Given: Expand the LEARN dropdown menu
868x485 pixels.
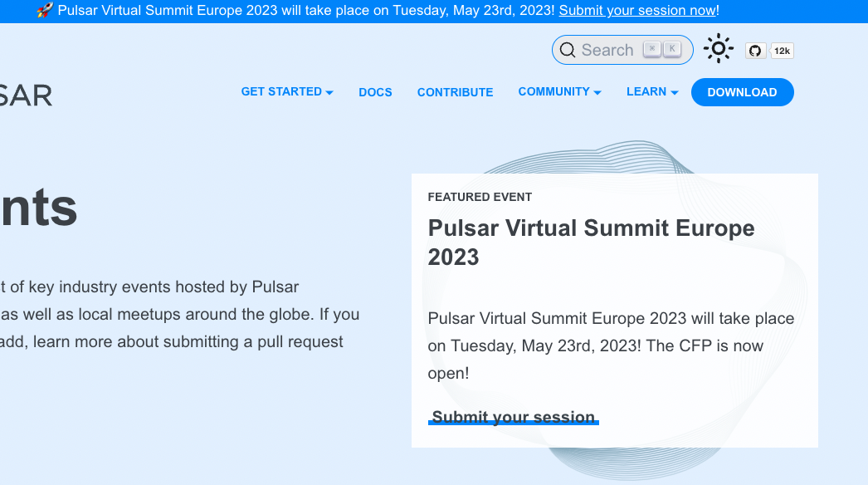Looking at the screenshot, I should (652, 92).
